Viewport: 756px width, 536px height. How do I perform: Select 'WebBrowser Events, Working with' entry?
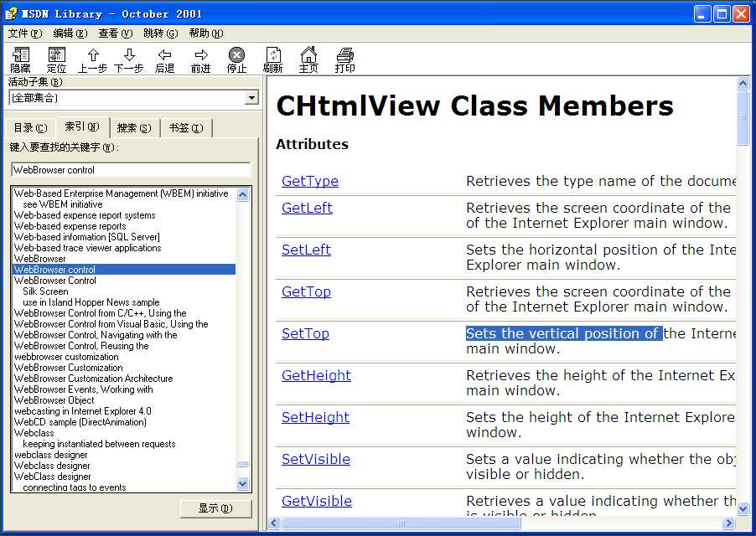coord(84,389)
